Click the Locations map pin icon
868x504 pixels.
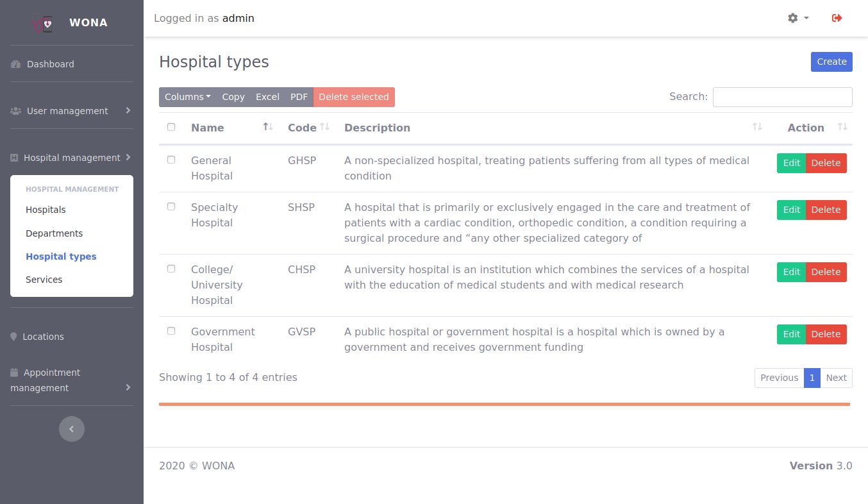coord(13,337)
